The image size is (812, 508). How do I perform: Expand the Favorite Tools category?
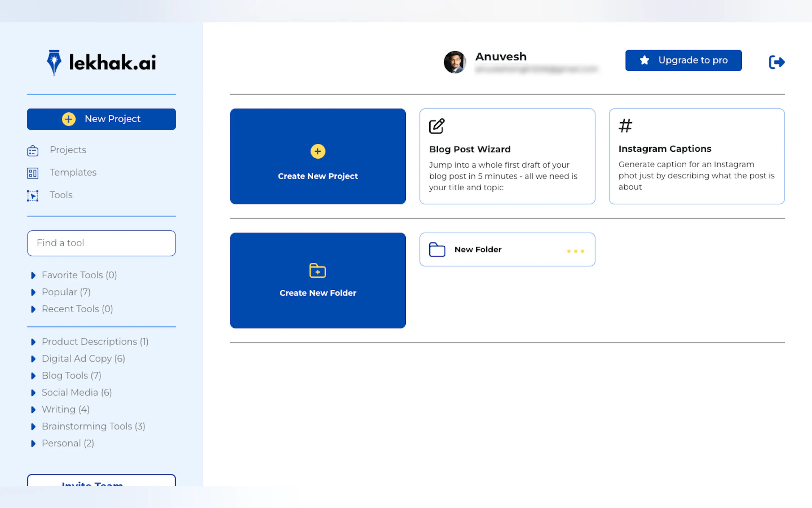[x=33, y=275]
